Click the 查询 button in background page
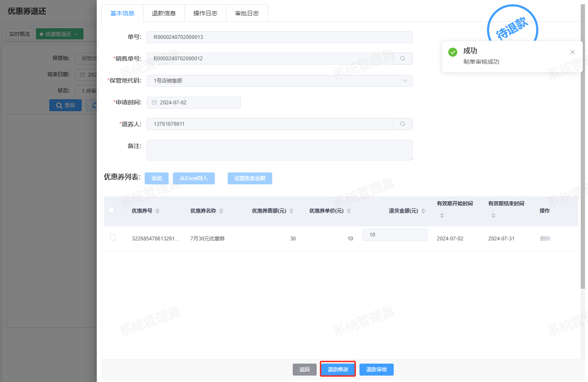 (65, 105)
